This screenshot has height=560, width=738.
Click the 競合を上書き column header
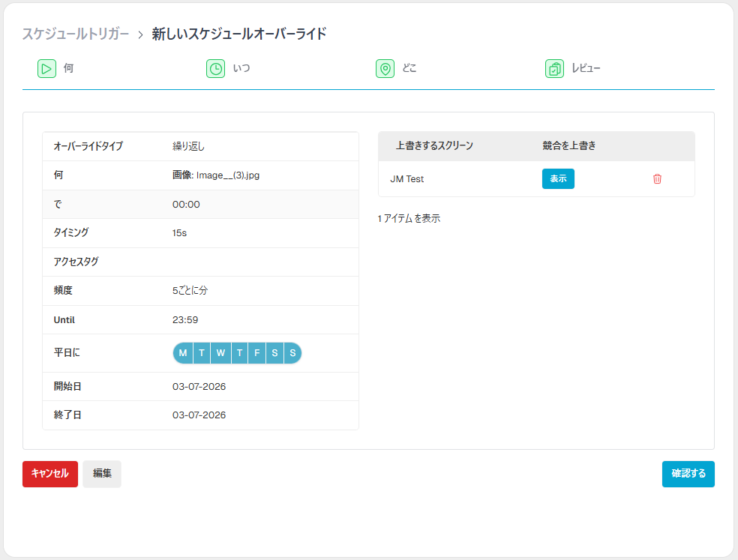569,146
